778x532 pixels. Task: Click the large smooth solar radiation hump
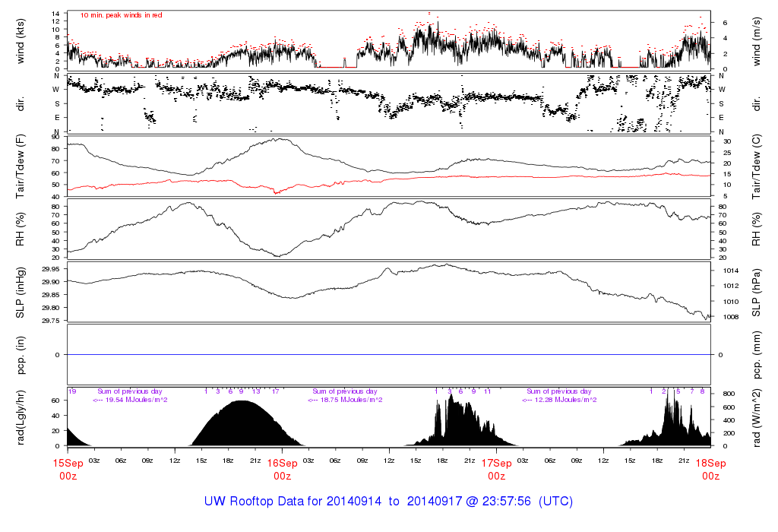[243, 426]
